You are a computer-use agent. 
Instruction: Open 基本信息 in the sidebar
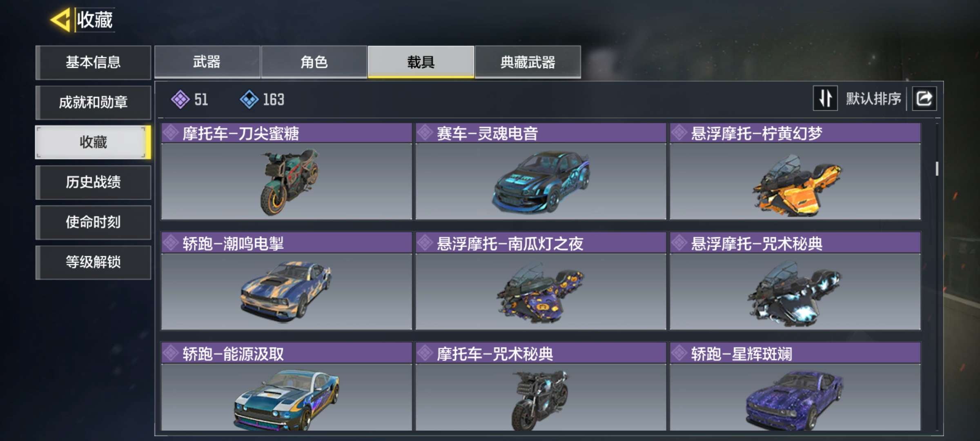pyautogui.click(x=93, y=62)
